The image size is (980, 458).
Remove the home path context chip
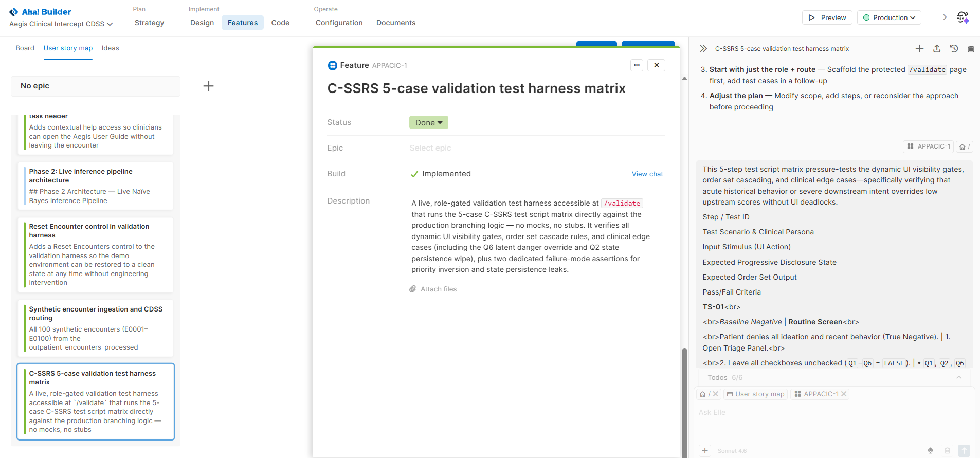coord(716,394)
